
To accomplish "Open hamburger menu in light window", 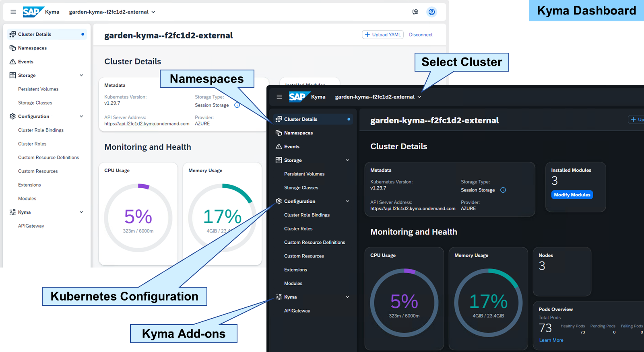I will click(x=13, y=12).
